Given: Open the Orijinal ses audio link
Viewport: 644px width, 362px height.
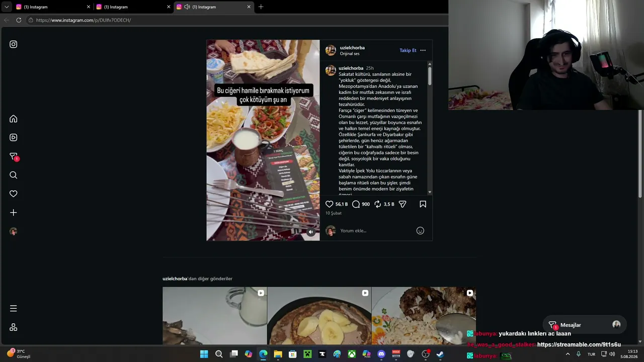Looking at the screenshot, I should tap(350, 54).
